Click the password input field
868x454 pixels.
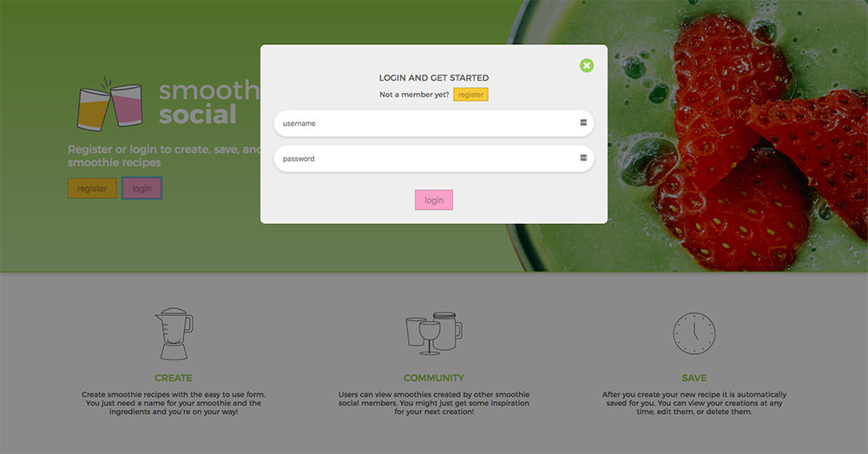(433, 158)
